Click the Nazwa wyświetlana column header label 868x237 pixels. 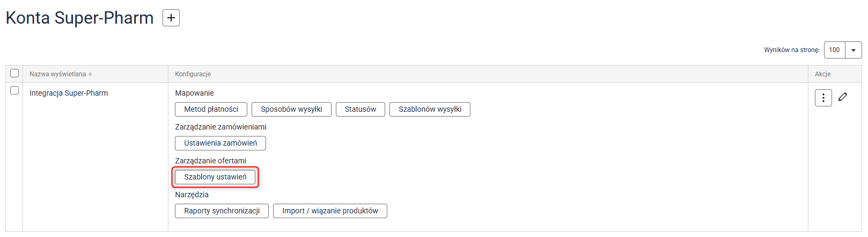(57, 74)
